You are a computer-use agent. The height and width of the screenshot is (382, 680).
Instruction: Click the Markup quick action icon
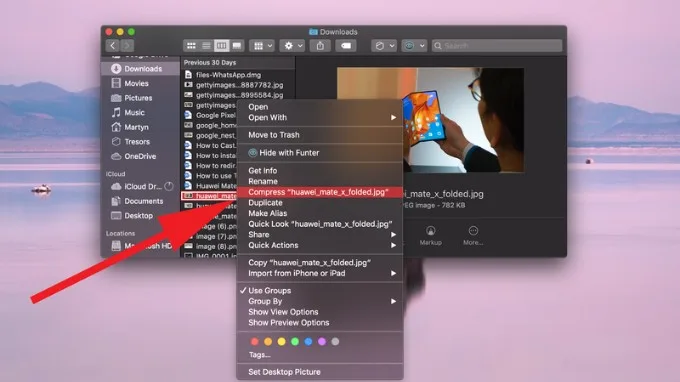click(430, 235)
